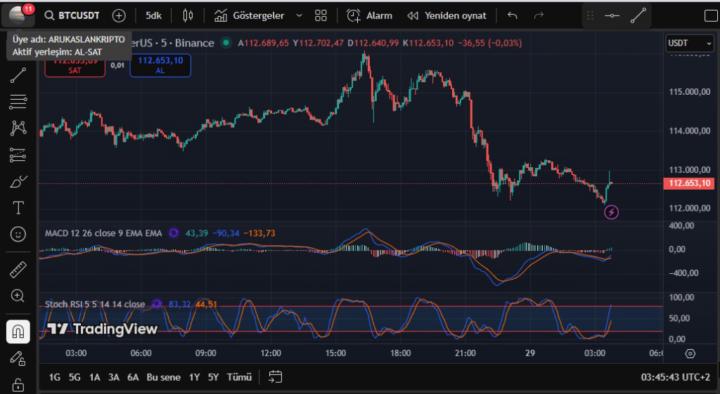Click the lightning event marker on chart
Screen dimensions: 720x394
click(x=611, y=212)
